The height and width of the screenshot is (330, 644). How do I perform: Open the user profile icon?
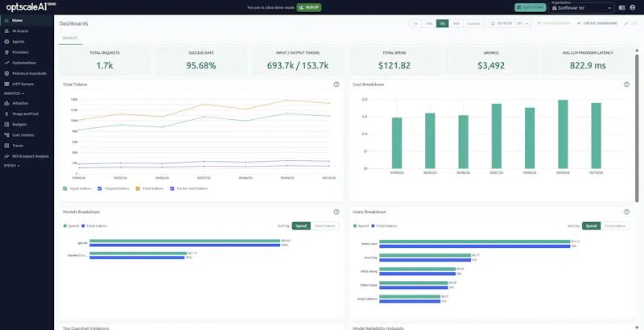(633, 7)
